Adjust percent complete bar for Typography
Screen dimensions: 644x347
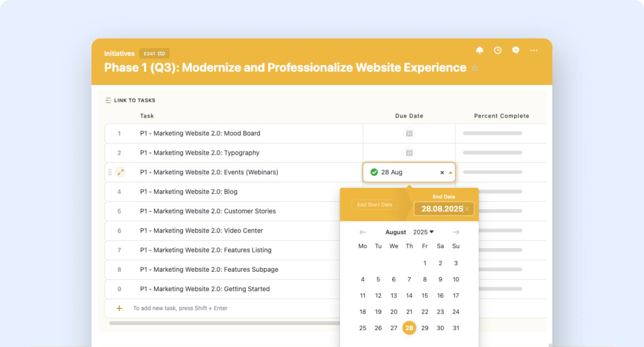point(492,153)
